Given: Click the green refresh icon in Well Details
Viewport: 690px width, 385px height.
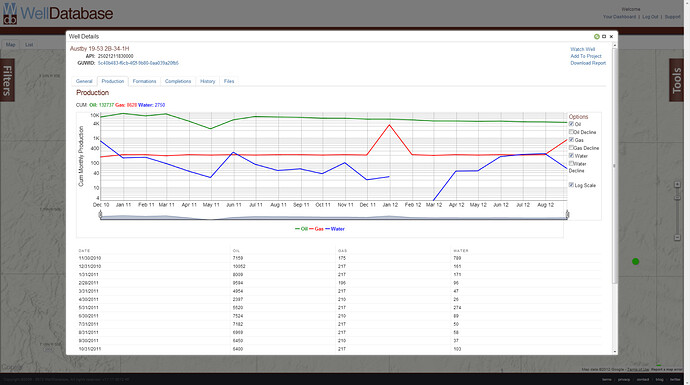Looking at the screenshot, I should 596,37.
